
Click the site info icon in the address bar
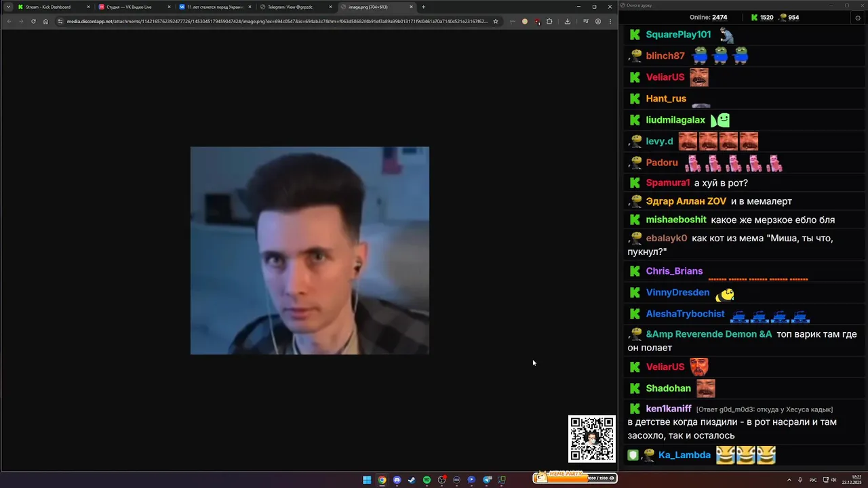pos(60,21)
